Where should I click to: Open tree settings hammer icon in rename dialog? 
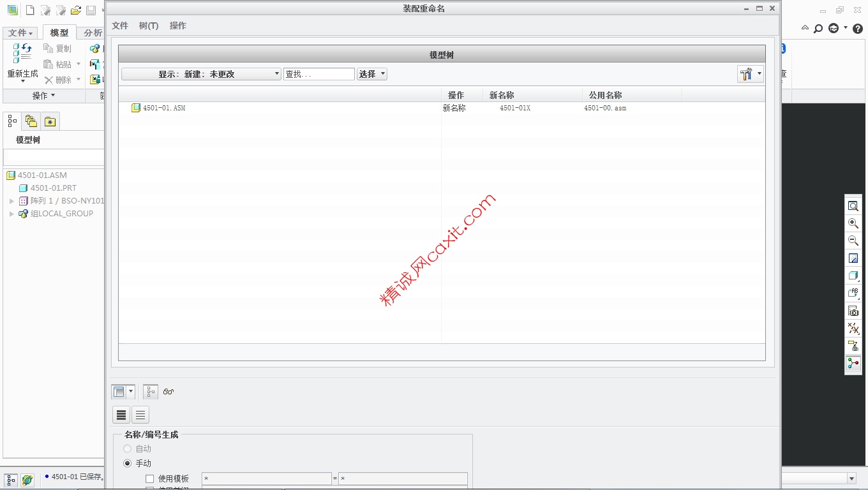746,74
